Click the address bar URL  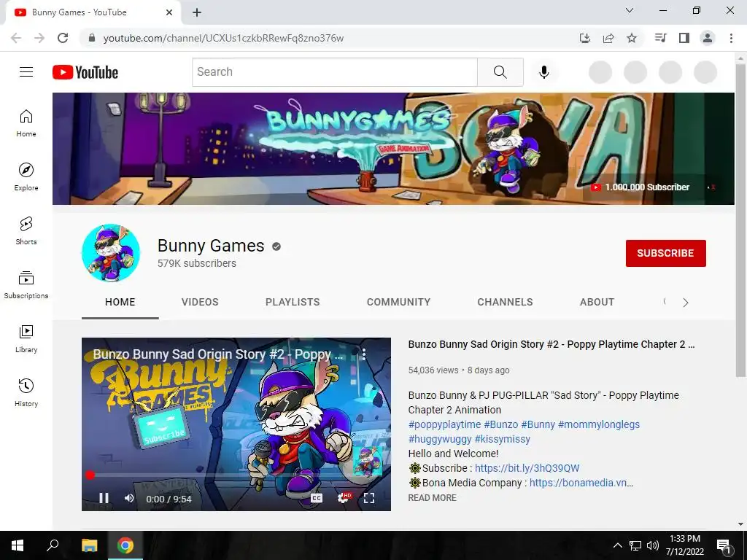(x=223, y=38)
